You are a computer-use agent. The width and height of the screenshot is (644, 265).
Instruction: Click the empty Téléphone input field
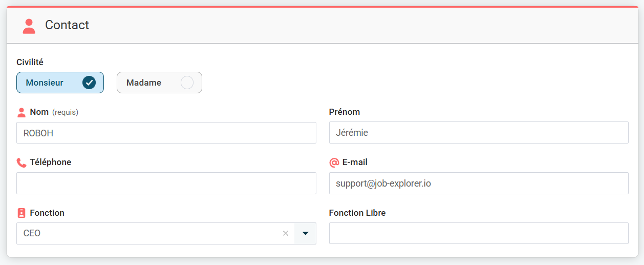(x=166, y=183)
